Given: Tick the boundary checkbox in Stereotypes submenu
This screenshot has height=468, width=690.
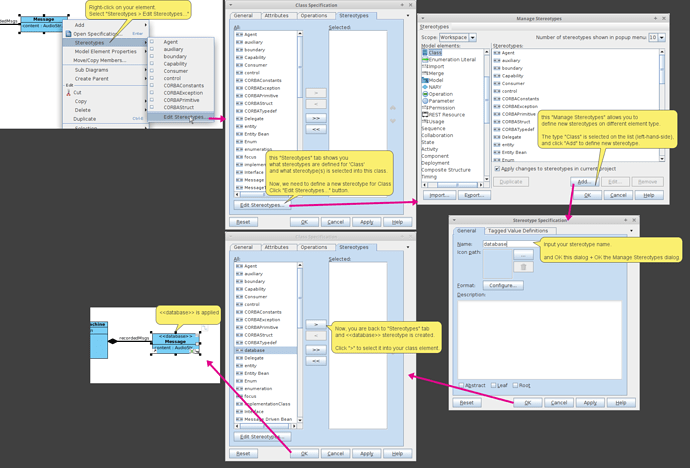Looking at the screenshot, I should click(152, 56).
